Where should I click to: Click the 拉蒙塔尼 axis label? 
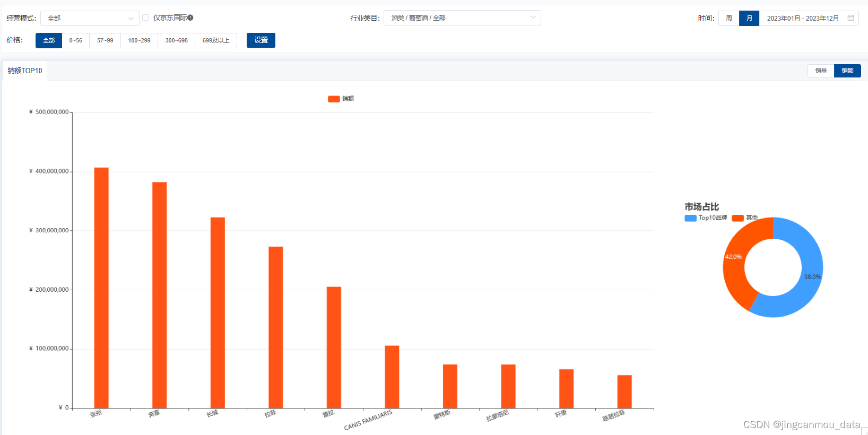[x=498, y=415]
